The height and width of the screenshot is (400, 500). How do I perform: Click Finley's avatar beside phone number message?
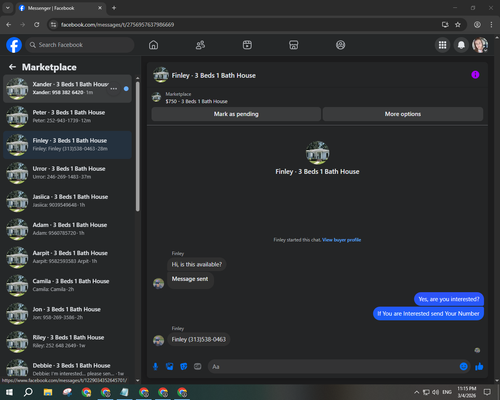pyautogui.click(x=158, y=340)
